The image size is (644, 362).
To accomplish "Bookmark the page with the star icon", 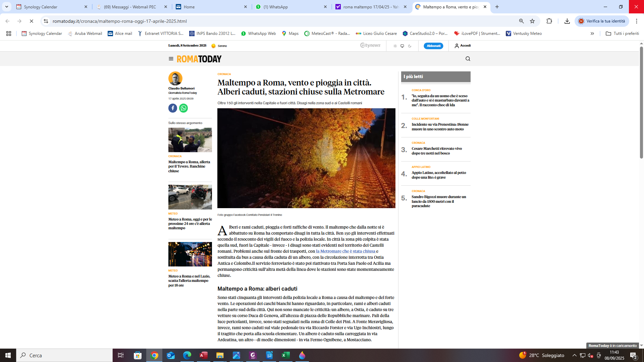I will (x=532, y=21).
